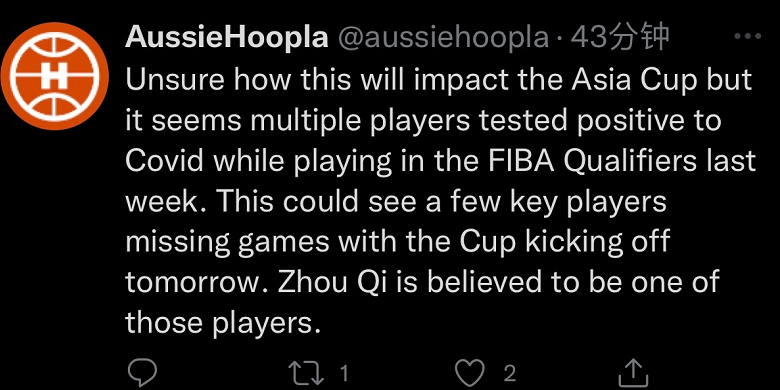Click the word "tomorrow" in tweet body
Screen dimensions: 780x390
(192, 283)
